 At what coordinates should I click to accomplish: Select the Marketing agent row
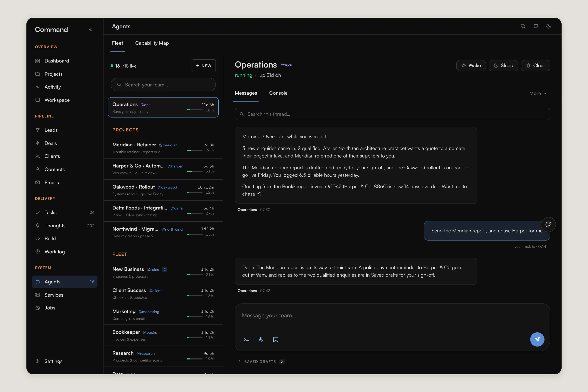tap(163, 315)
